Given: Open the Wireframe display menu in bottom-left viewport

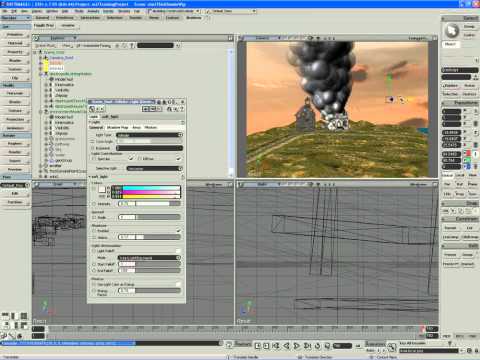Looking at the screenshot, I should pyautogui.click(x=214, y=184).
